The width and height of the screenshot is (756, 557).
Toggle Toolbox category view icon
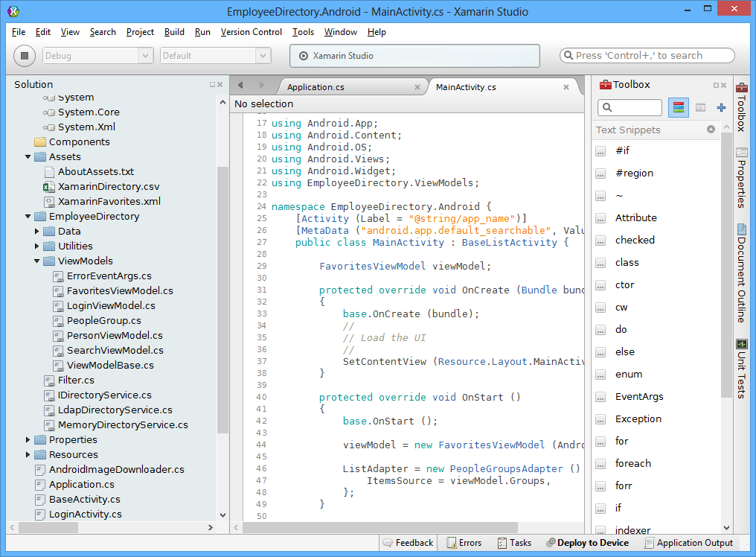(679, 108)
